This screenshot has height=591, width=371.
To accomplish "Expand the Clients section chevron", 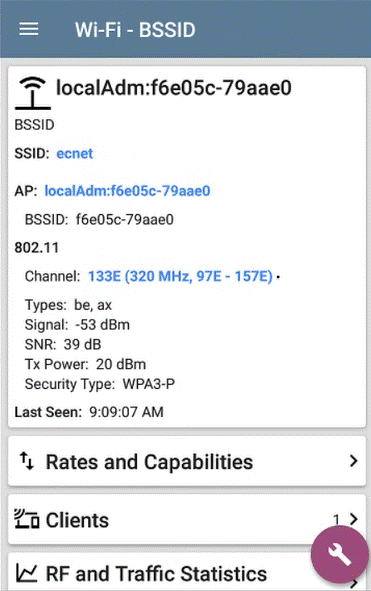I will 353,519.
